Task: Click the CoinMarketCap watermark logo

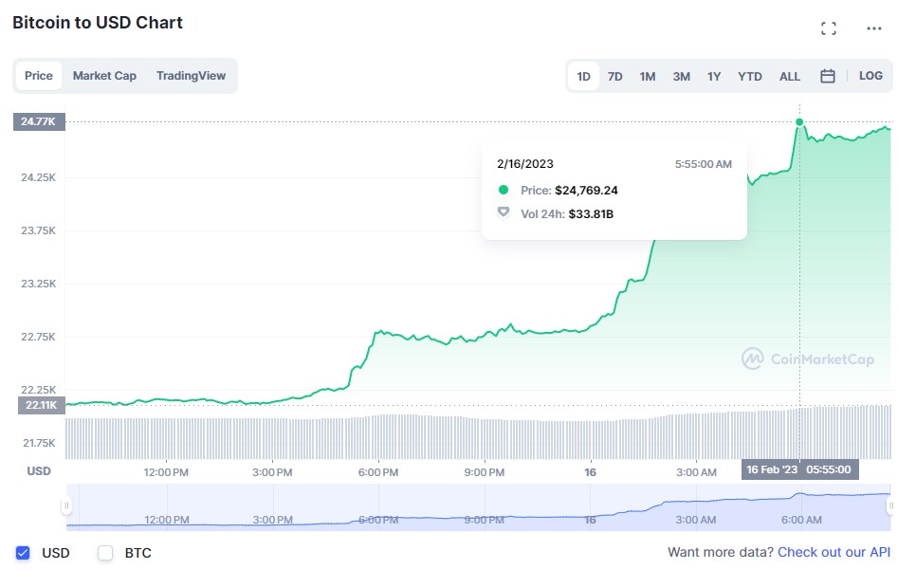Action: (807, 358)
